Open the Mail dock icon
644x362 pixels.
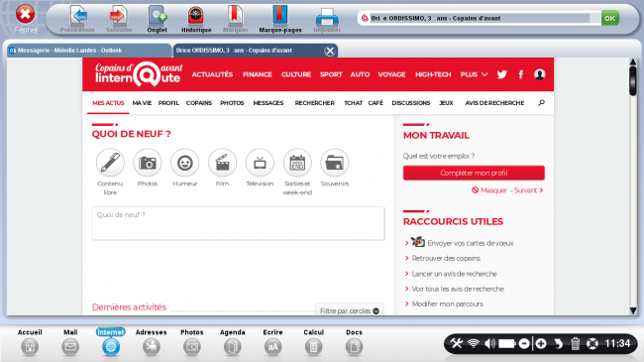(x=70, y=347)
